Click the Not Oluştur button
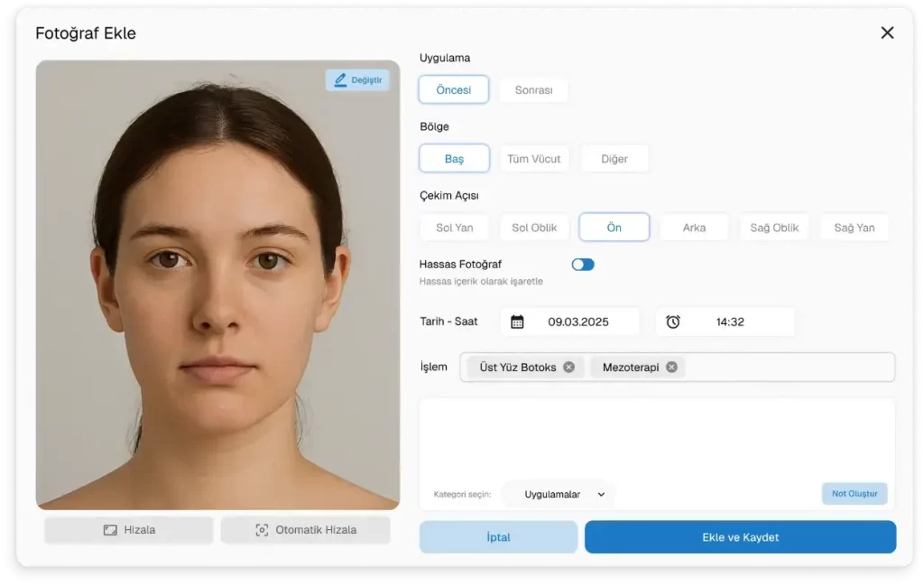 point(854,494)
